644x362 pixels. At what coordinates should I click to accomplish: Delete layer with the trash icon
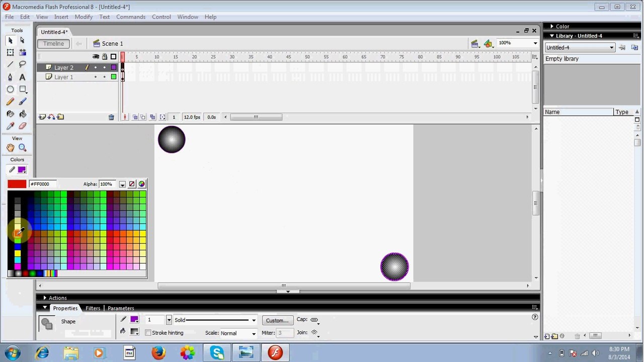(111, 117)
